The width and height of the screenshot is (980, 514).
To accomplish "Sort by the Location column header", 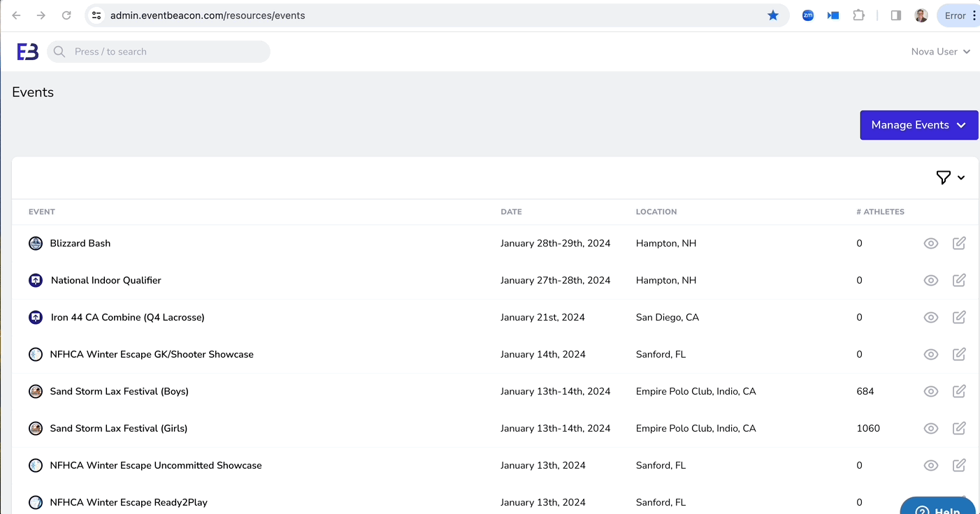I will (x=656, y=212).
